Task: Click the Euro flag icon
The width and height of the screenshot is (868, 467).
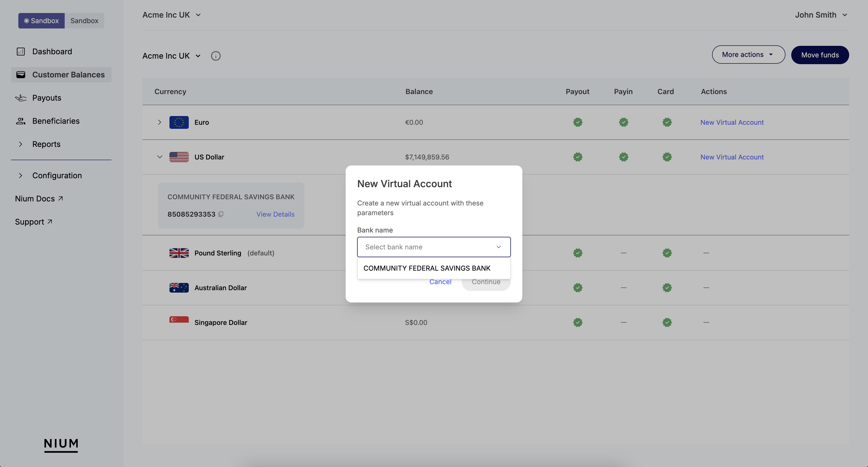Action: tap(179, 122)
